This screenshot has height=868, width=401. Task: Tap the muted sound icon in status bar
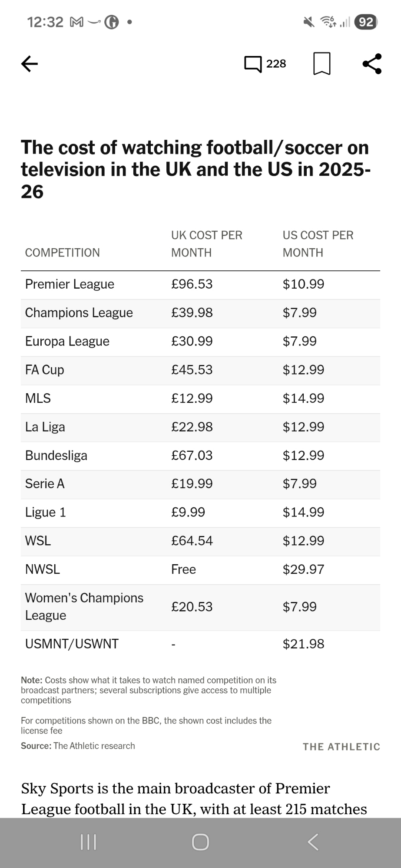(309, 22)
